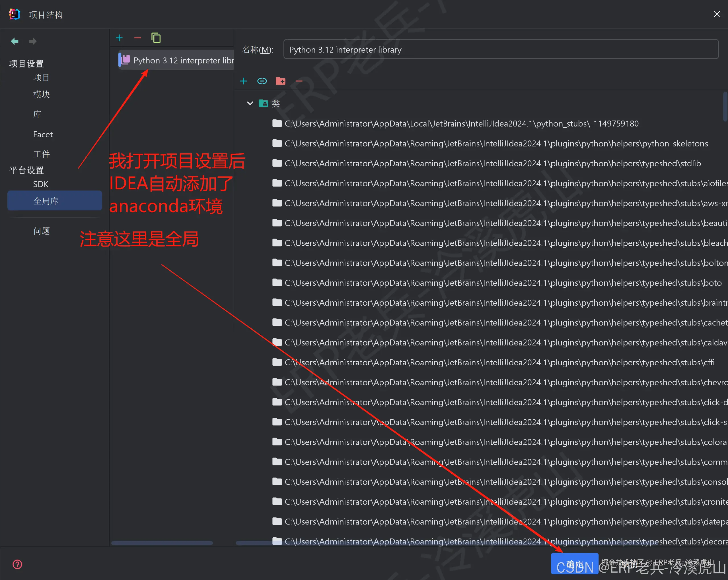Add a new global library
Screen dimensions: 728x580
coord(119,38)
